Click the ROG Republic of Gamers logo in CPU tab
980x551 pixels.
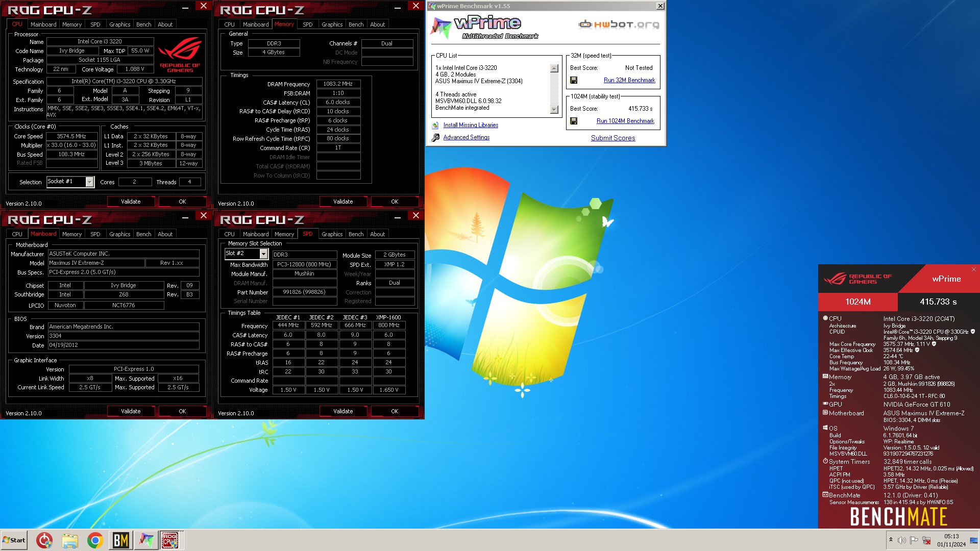click(180, 56)
